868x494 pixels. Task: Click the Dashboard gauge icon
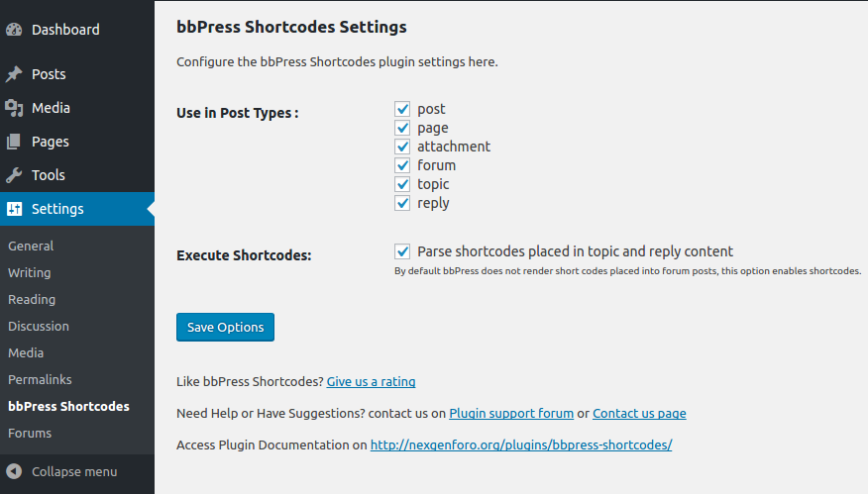(x=14, y=30)
